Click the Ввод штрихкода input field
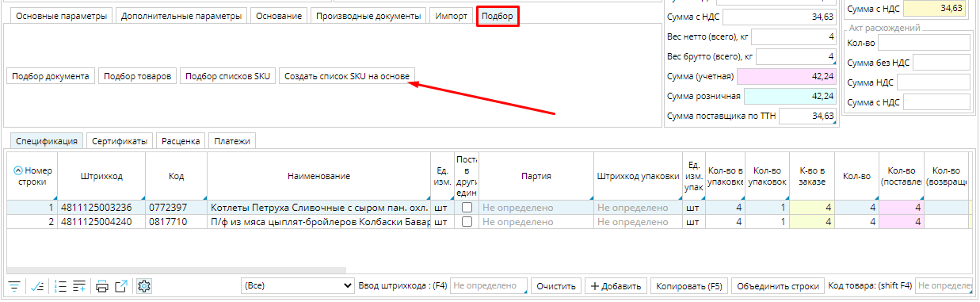 coord(489,285)
